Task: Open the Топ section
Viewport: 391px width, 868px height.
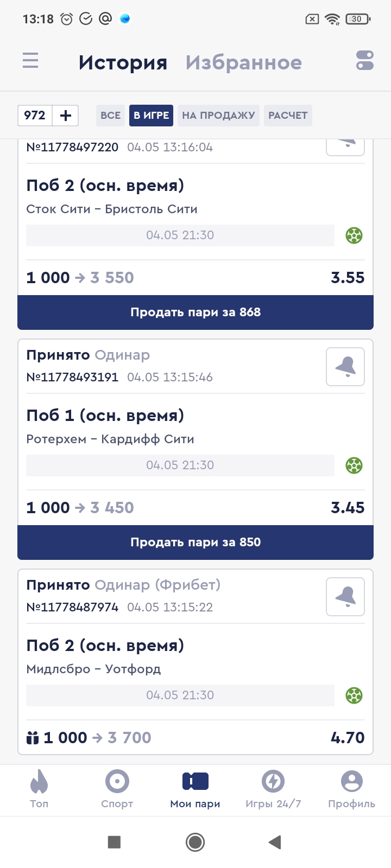Action: coord(39,789)
